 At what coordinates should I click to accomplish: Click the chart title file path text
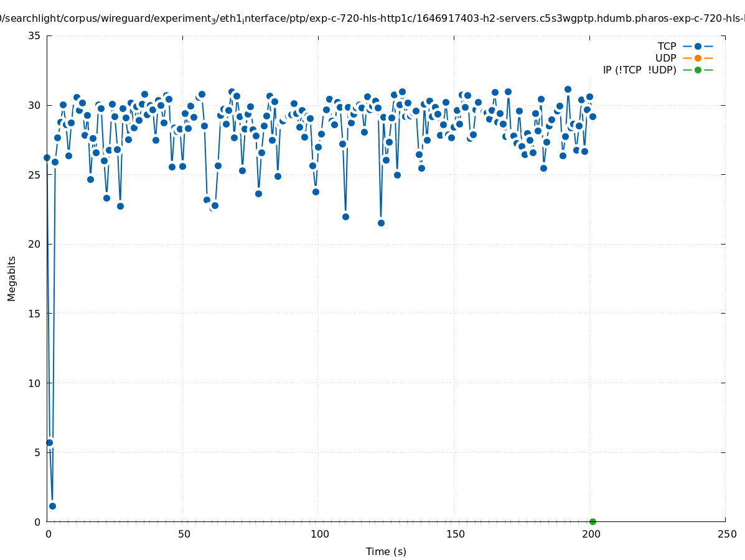(372, 19)
